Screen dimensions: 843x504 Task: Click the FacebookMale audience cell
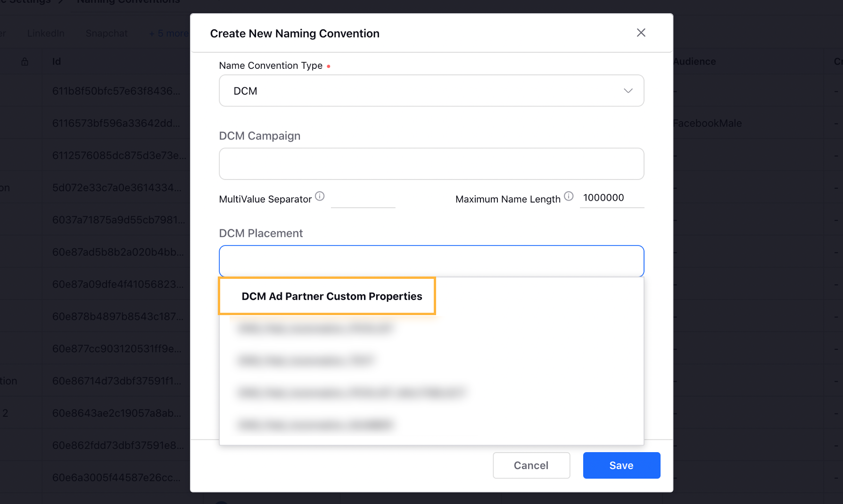(707, 123)
